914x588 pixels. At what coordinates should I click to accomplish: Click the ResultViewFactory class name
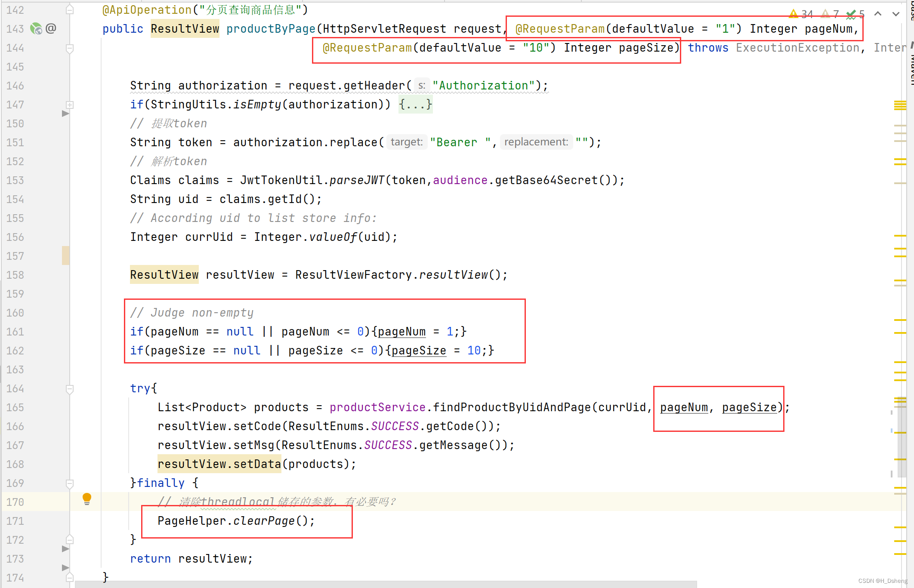pyautogui.click(x=353, y=275)
